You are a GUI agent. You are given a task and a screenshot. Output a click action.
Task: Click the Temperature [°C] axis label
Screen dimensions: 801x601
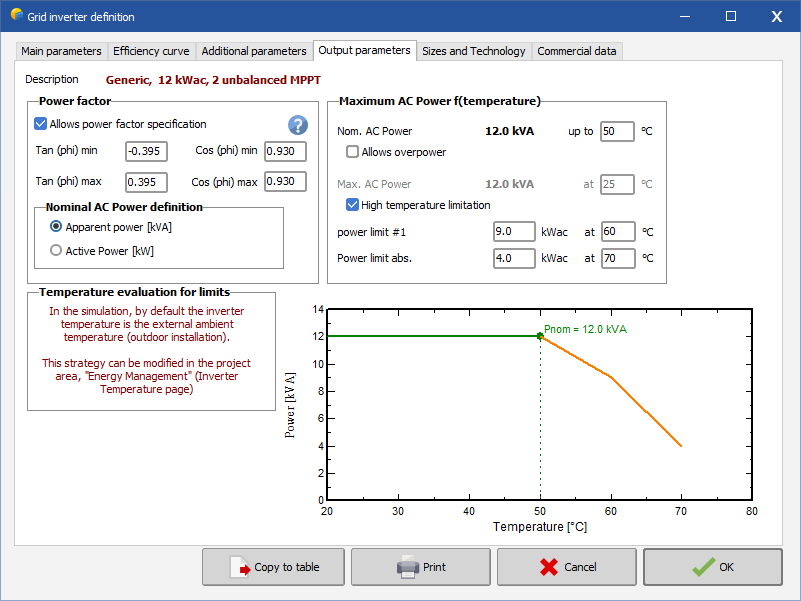click(x=540, y=527)
